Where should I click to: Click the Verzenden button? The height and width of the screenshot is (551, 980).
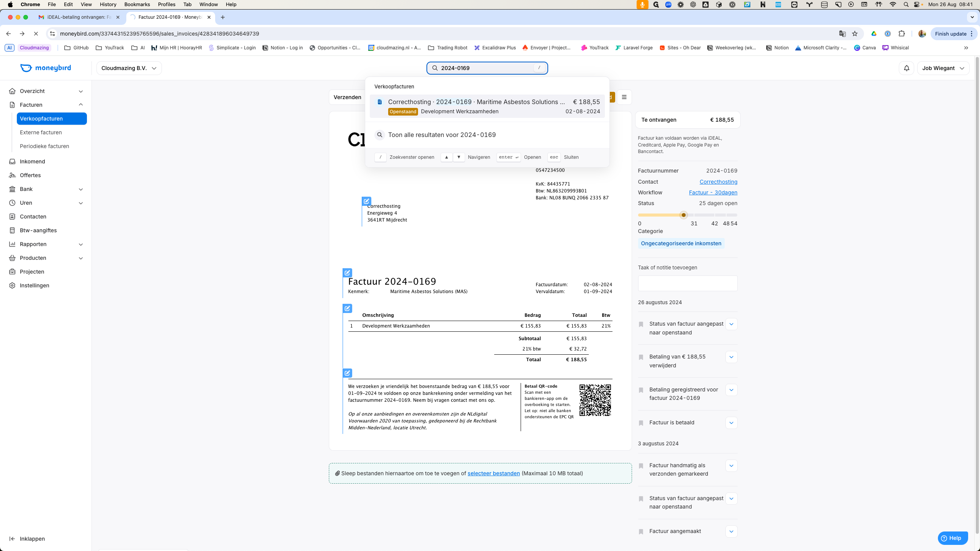click(x=347, y=97)
